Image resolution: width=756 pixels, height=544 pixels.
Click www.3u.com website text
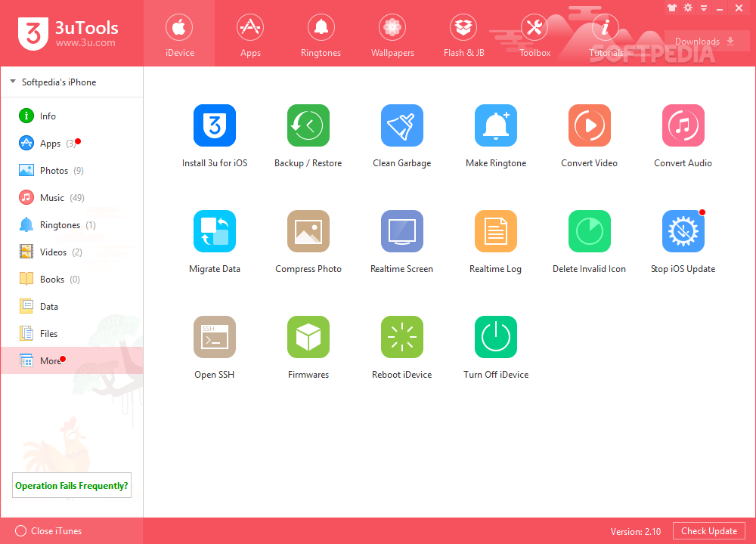pos(85,42)
